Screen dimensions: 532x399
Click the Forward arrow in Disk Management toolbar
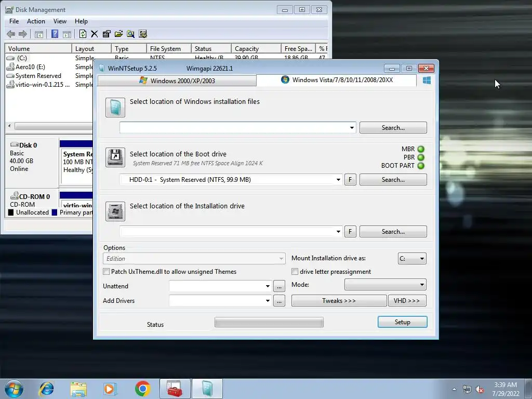click(23, 34)
